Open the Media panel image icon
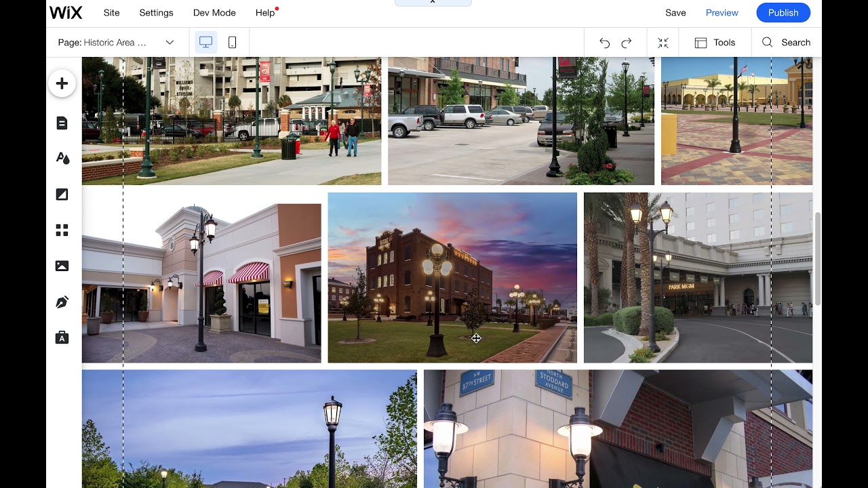Image resolution: width=868 pixels, height=488 pixels. [62, 266]
